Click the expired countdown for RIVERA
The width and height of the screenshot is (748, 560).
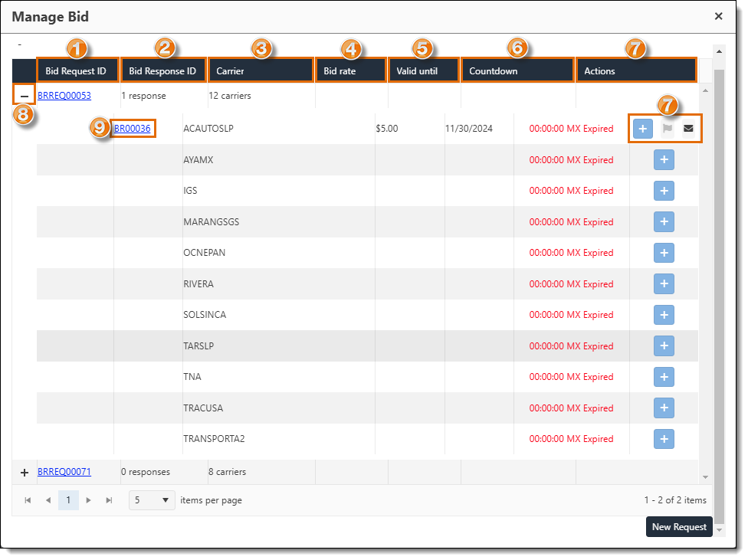click(x=571, y=283)
